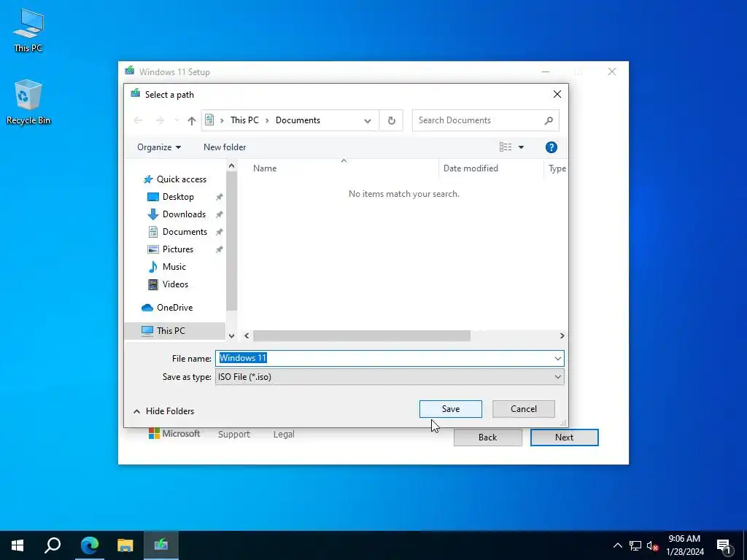Open Windows Start menu
The width and height of the screenshot is (747, 560).
[18, 545]
